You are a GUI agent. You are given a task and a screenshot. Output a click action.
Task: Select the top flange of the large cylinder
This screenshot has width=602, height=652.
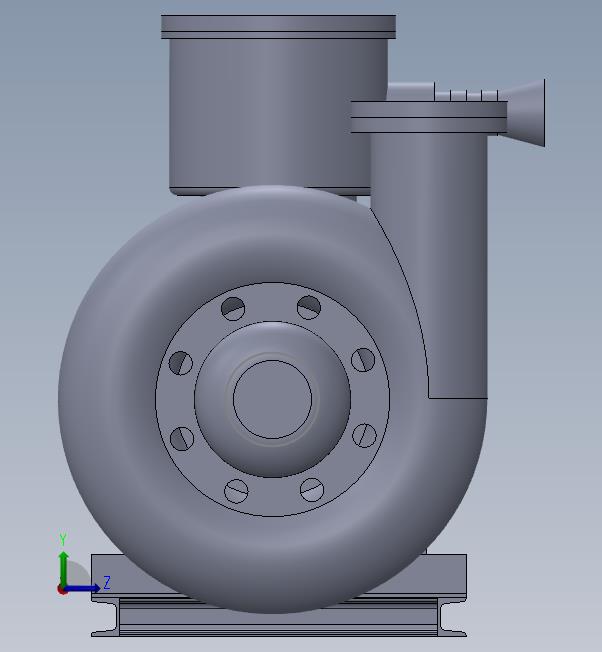pyautogui.click(x=278, y=27)
